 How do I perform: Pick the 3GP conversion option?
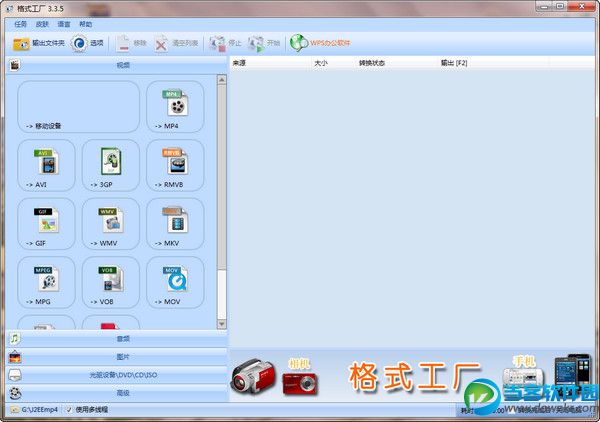point(110,164)
